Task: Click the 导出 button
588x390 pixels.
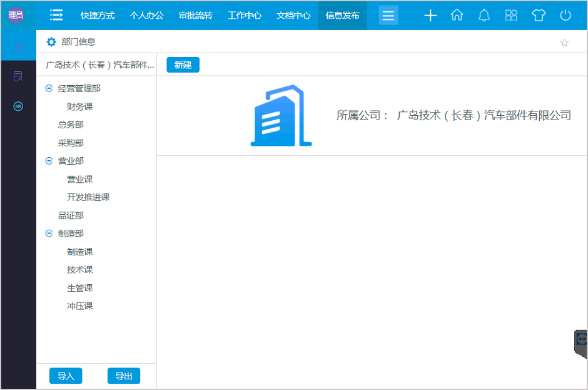Action: [123, 376]
